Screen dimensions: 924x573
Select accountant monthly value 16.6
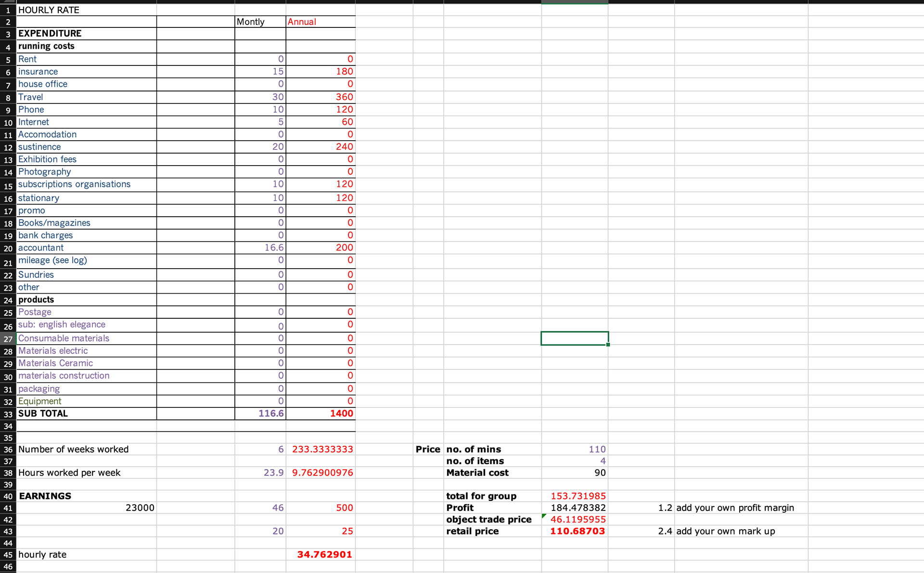pos(260,248)
